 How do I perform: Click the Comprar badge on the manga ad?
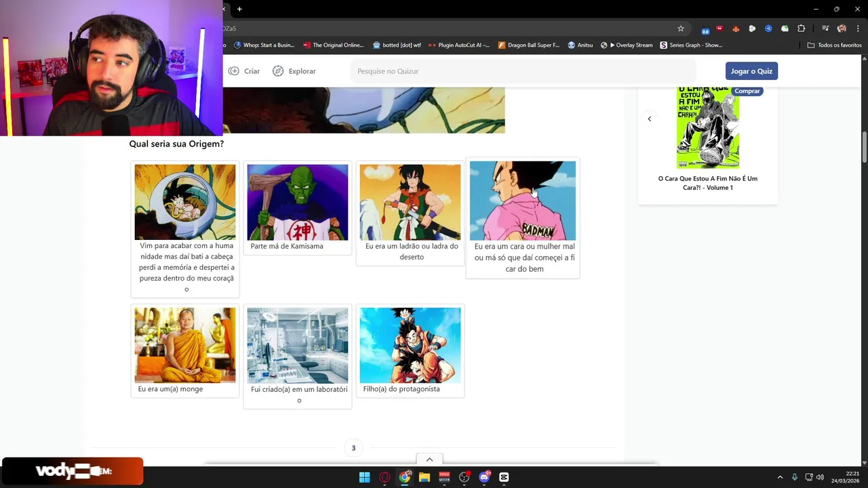(747, 91)
